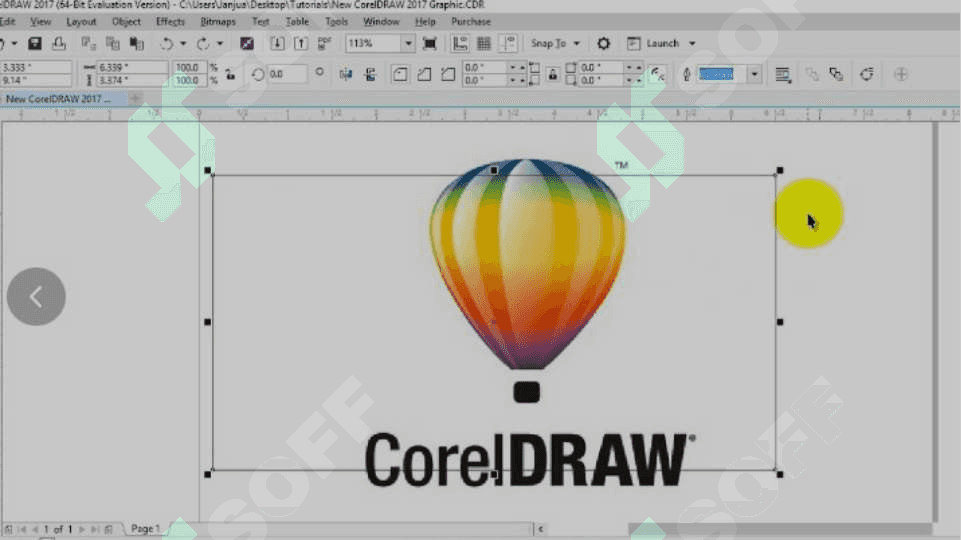Toggle show rulers icon
Viewport: 961px width, 540px height.
click(x=460, y=44)
